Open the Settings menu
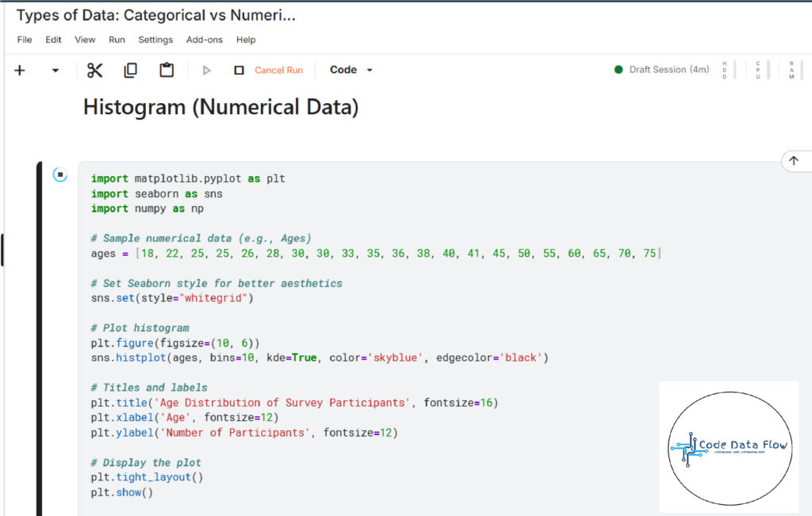The image size is (812, 516). (x=155, y=40)
